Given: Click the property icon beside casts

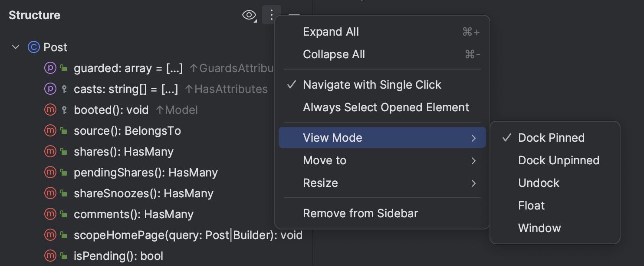Looking at the screenshot, I should point(51,89).
